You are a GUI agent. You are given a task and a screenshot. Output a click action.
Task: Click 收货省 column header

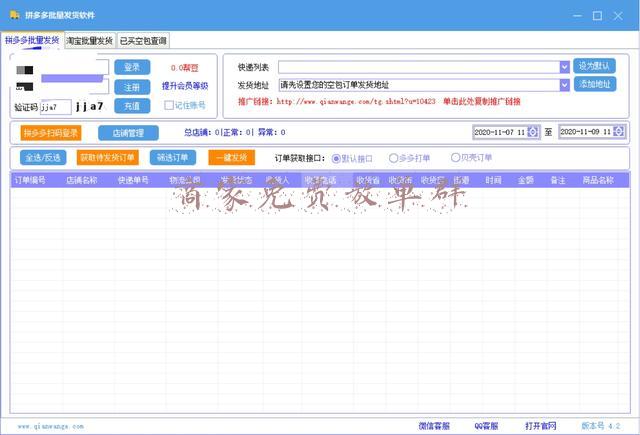coord(368,180)
